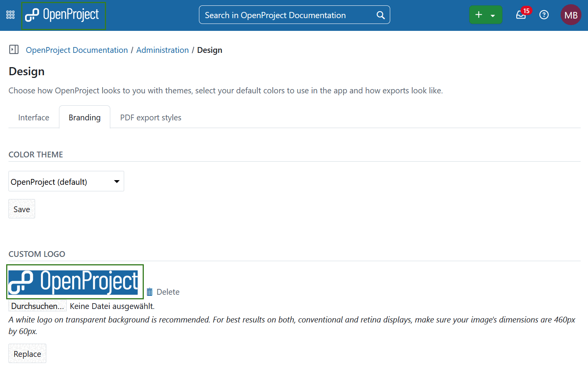The height and width of the screenshot is (368, 588).
Task: Click the OpenProject logo in the header
Action: [x=63, y=15]
